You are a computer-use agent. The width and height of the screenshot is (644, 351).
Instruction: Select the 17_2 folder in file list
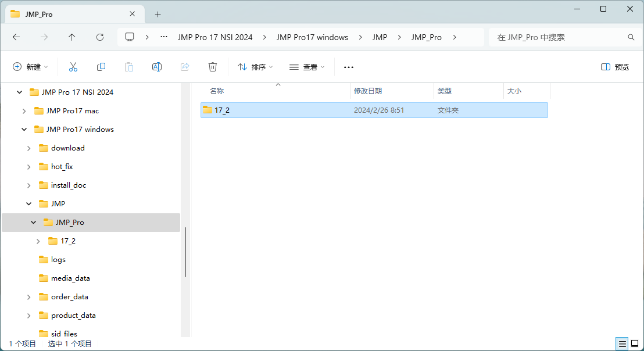point(374,110)
